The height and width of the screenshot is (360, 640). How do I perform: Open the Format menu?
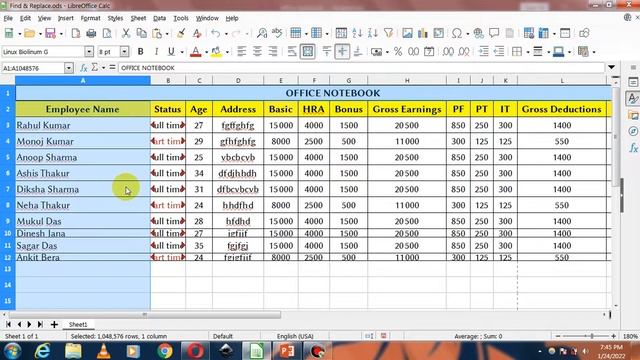click(90, 18)
